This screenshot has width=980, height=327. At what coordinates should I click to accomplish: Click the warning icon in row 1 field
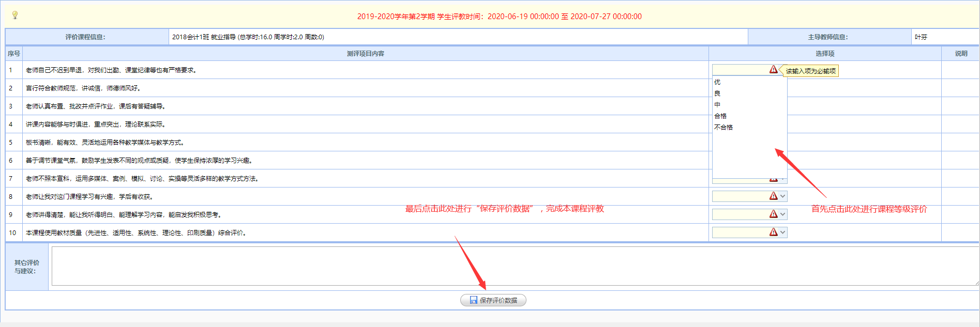click(773, 69)
